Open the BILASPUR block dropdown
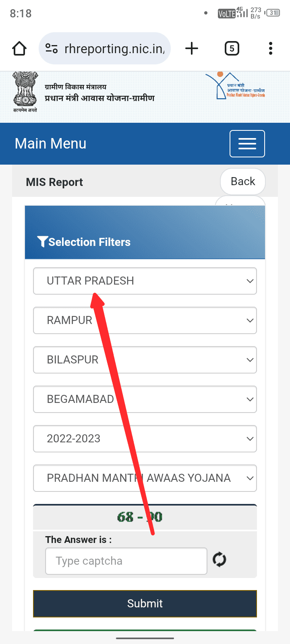 tap(145, 360)
